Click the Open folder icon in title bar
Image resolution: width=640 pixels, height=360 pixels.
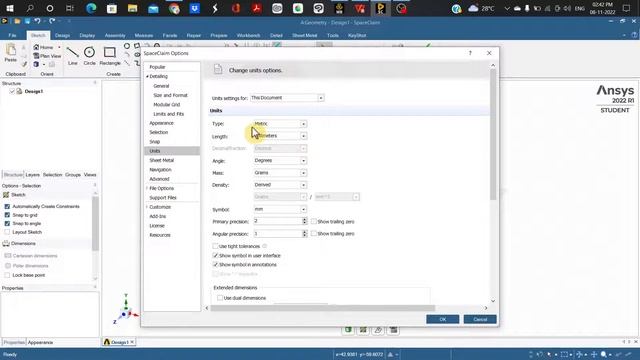[17, 21]
